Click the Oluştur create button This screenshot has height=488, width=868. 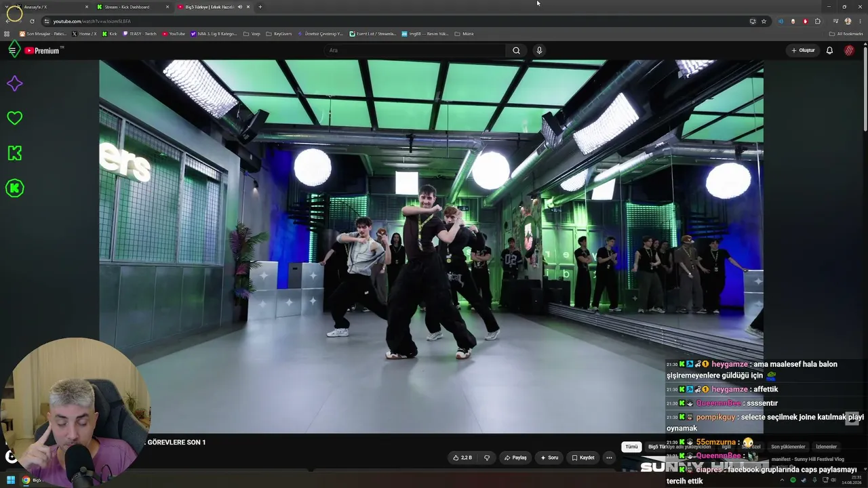(803, 50)
